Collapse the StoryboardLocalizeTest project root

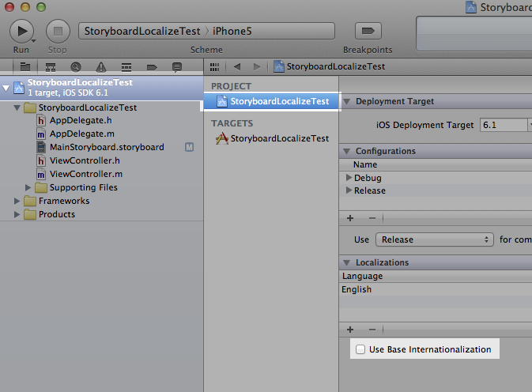point(6,88)
